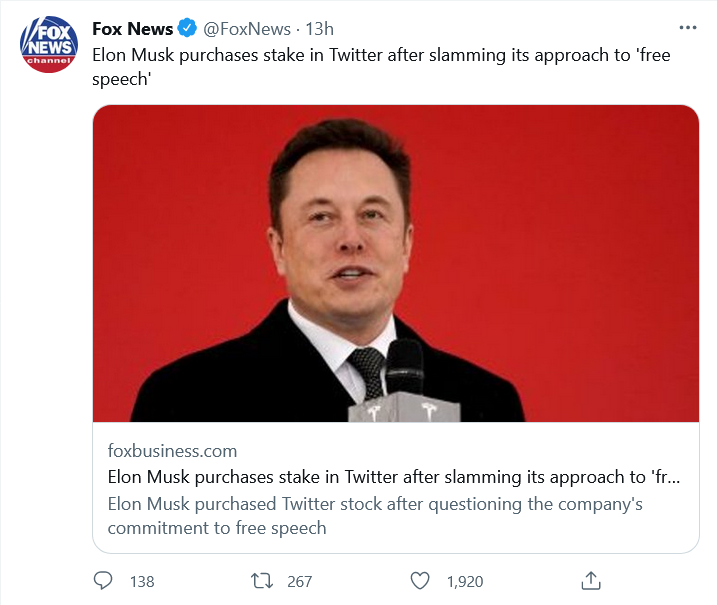Click the reply speech bubble icon
Screen dimensions: 717x605
103,580
